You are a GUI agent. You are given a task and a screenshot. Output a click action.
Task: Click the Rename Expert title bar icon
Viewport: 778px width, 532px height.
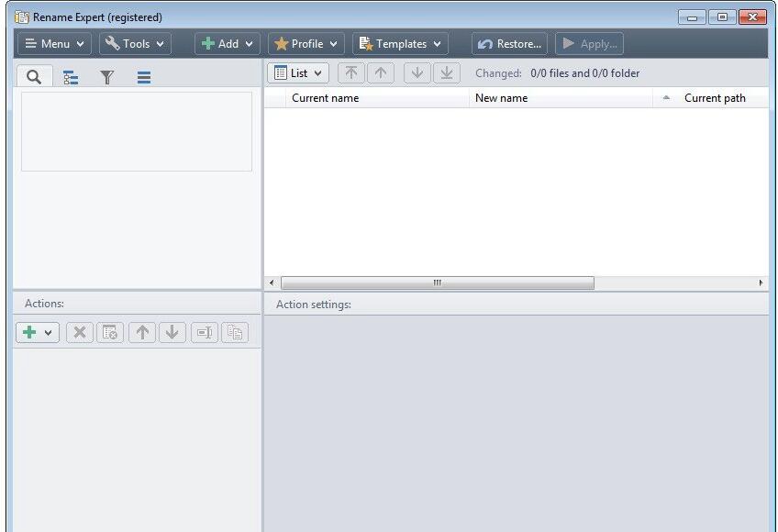[22, 17]
